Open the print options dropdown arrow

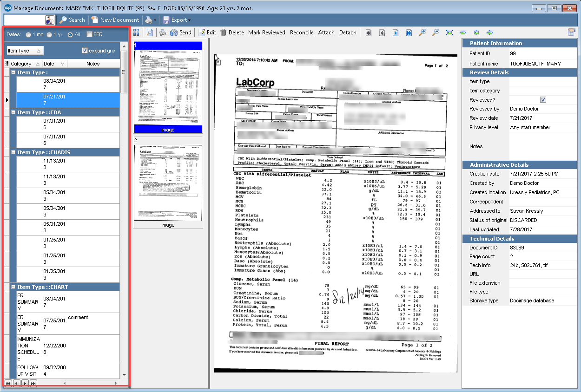155,20
